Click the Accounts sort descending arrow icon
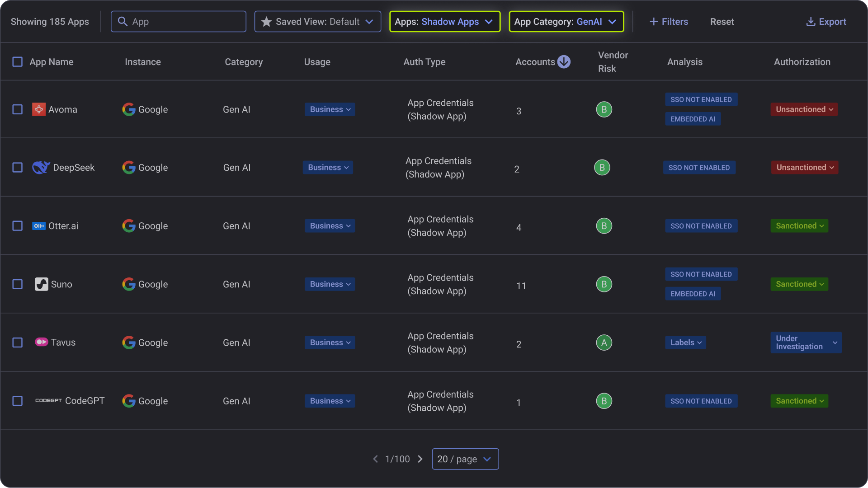 564,62
